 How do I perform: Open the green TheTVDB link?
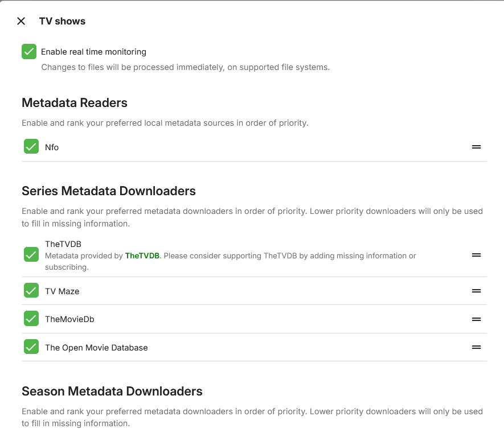[x=142, y=256]
